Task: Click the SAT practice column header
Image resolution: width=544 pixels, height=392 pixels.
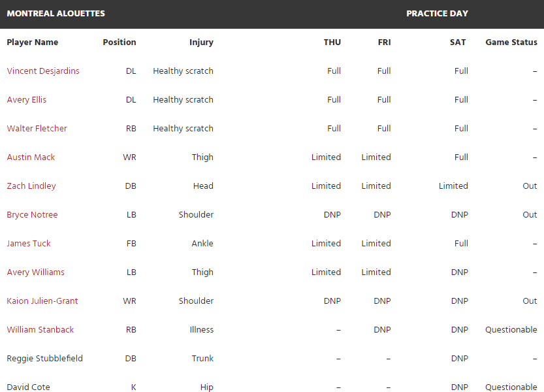Action: point(458,42)
